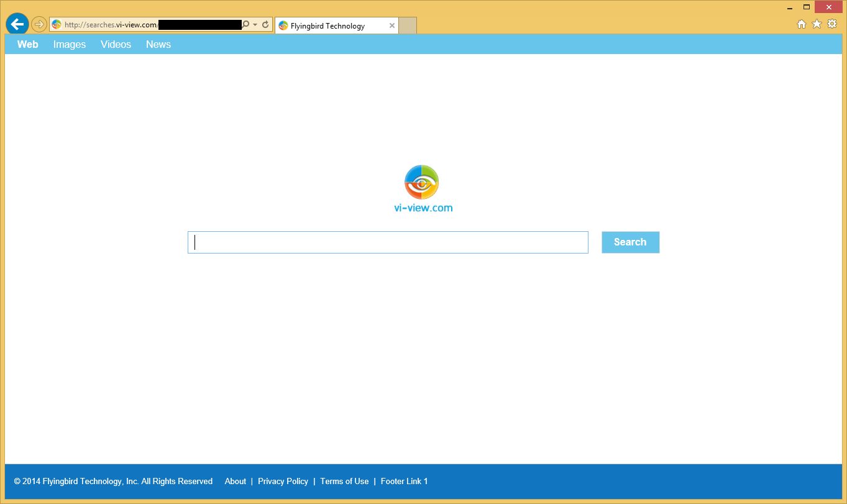Image resolution: width=847 pixels, height=504 pixels.
Task: Open the browser tools gear menu
Action: tap(831, 24)
